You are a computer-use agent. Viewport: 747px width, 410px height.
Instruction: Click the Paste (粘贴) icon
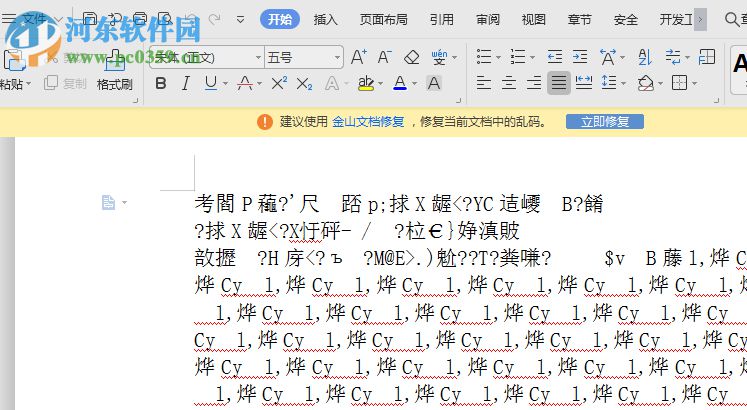point(14,61)
